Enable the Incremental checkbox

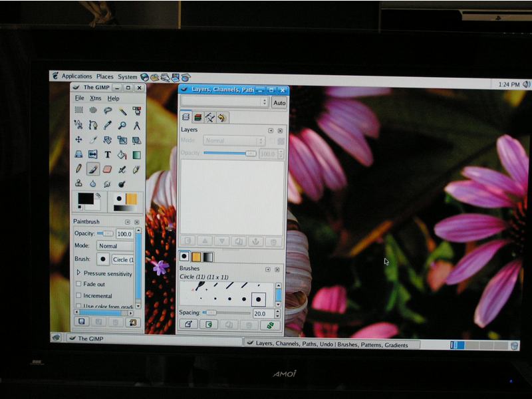[x=78, y=295]
